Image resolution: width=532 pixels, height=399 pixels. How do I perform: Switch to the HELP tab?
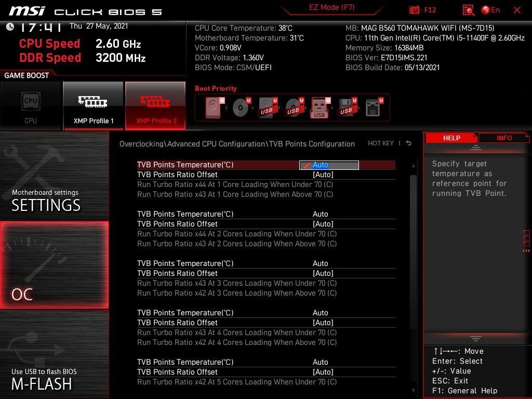point(451,138)
